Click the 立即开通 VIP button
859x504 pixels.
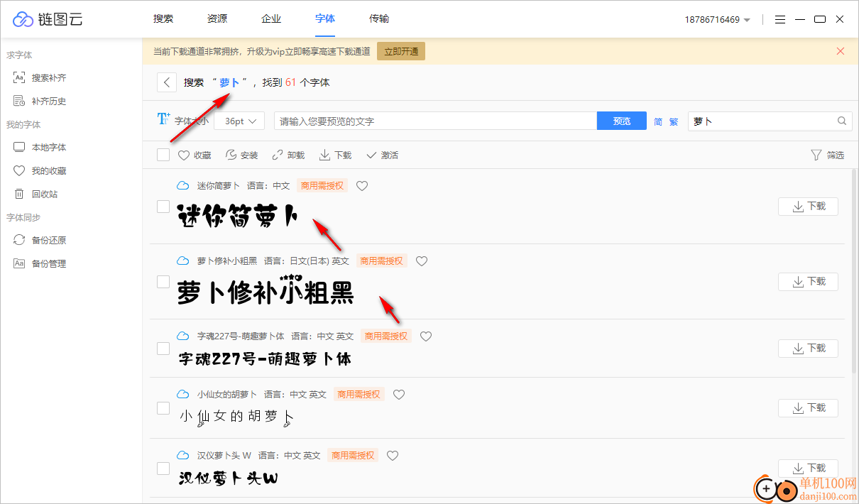tap(400, 51)
